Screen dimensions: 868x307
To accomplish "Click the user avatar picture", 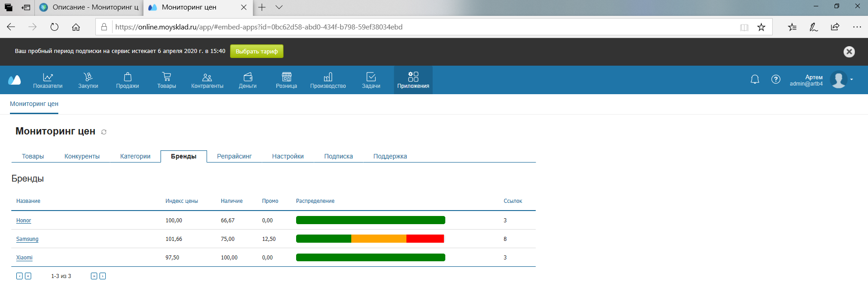I will [x=839, y=80].
